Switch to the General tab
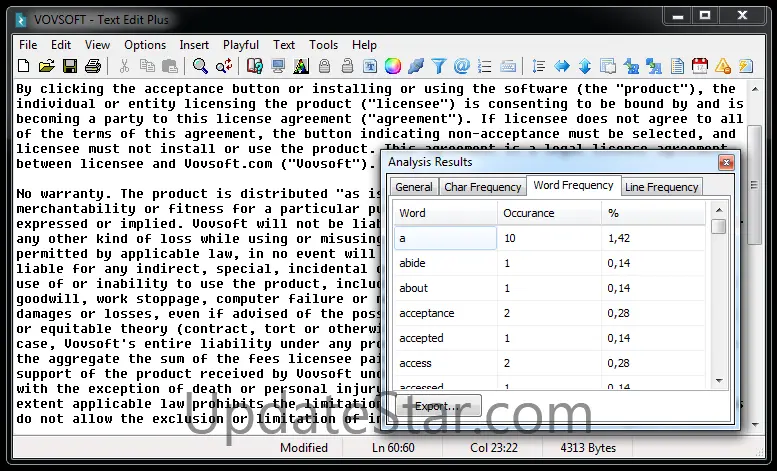 pyautogui.click(x=414, y=187)
